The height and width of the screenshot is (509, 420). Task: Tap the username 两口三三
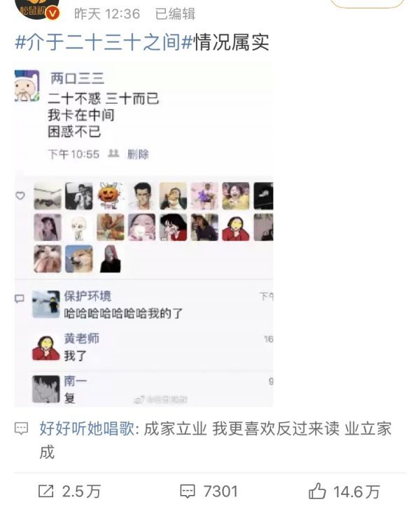coord(77,78)
